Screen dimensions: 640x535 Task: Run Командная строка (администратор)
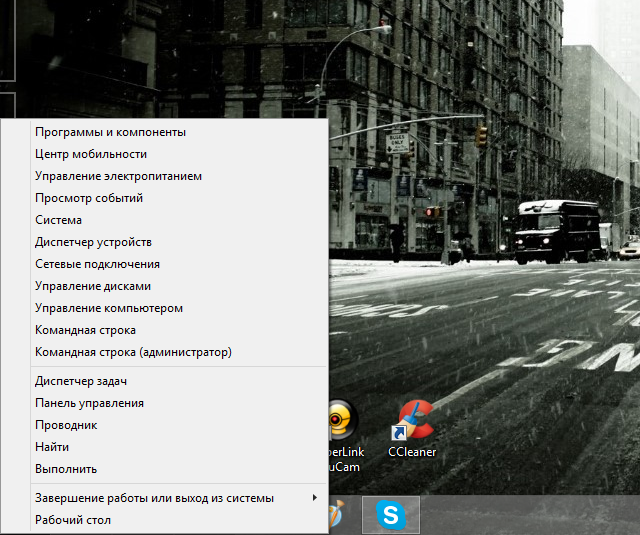click(133, 352)
